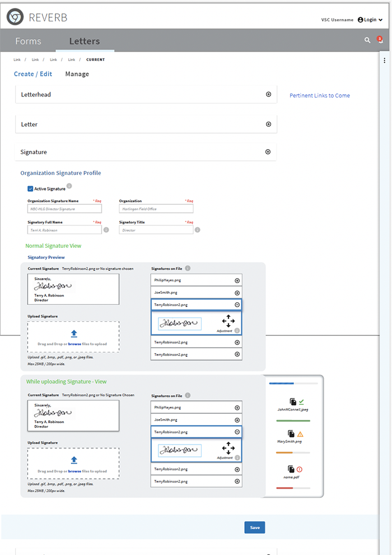Viewport: 392px width, 555px height.
Task: Focus Signatory Full Name input field
Action: point(65,230)
